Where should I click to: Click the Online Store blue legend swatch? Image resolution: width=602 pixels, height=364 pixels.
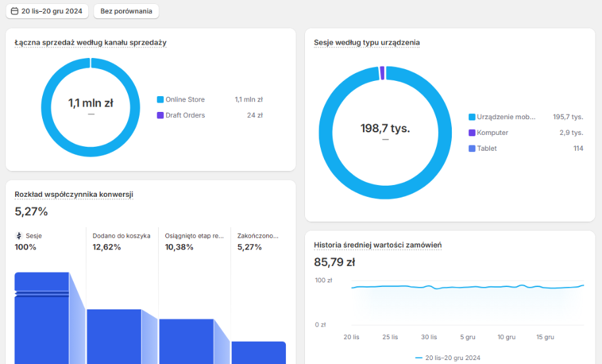pos(160,100)
